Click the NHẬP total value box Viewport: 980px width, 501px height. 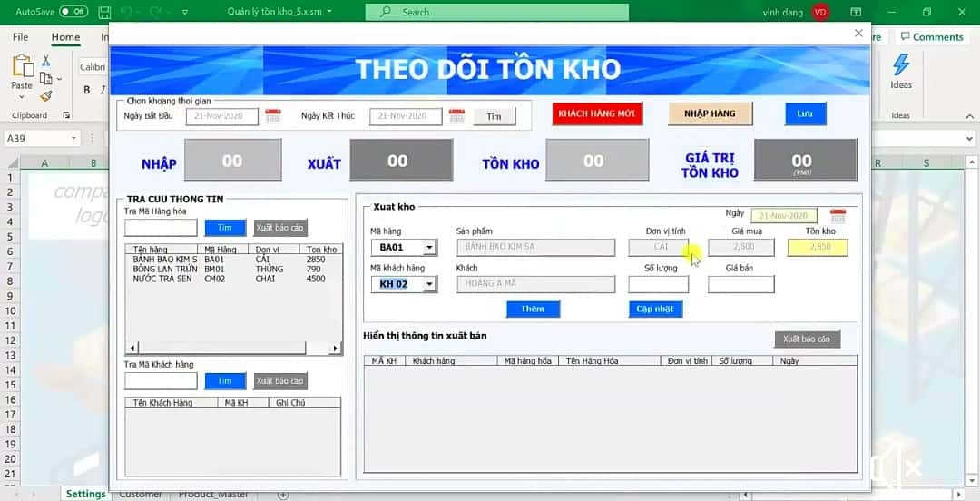(232, 160)
